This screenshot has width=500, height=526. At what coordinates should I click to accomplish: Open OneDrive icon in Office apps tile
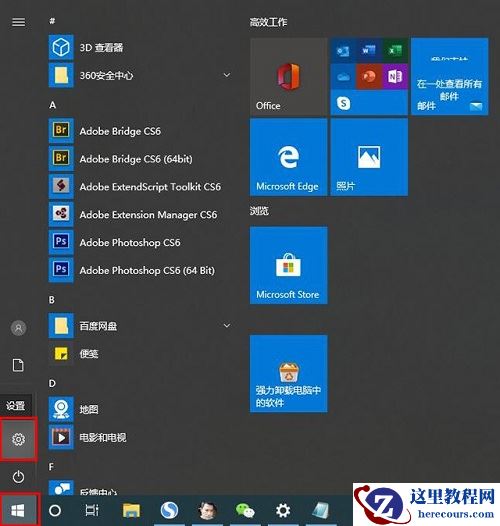click(x=343, y=76)
